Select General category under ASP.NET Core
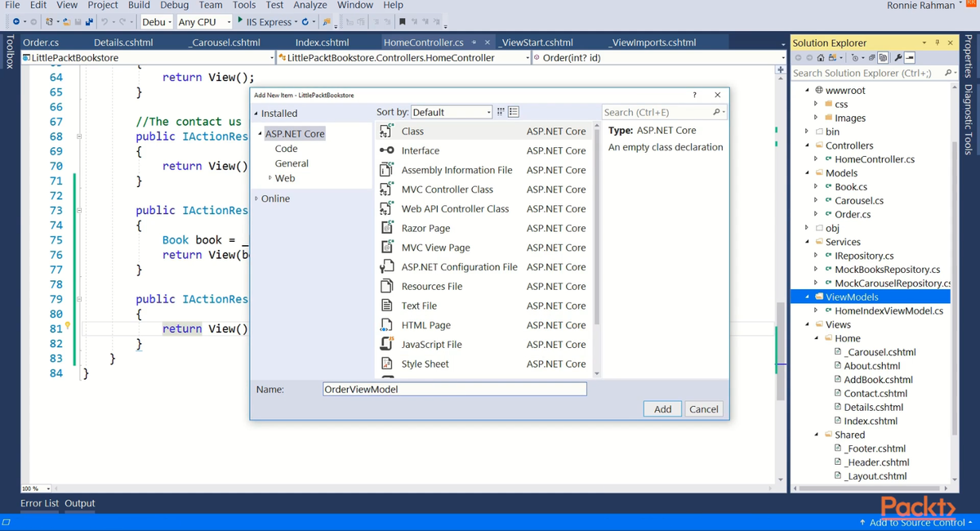The width and height of the screenshot is (980, 531). tap(292, 163)
